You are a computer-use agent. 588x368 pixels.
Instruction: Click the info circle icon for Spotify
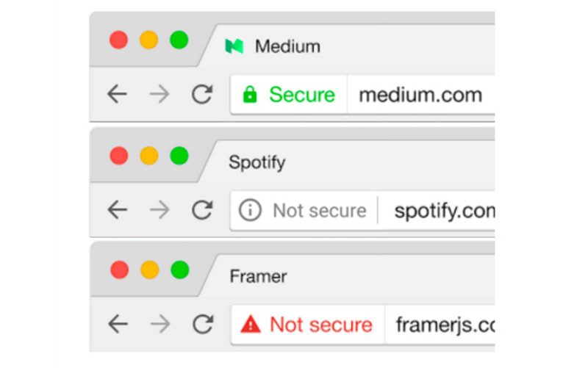pos(250,211)
